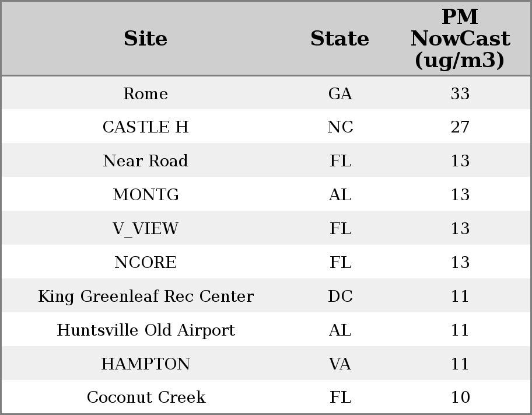Viewport: 532px width, 415px height.
Task: Select the PM value 27
Action: tap(460, 127)
